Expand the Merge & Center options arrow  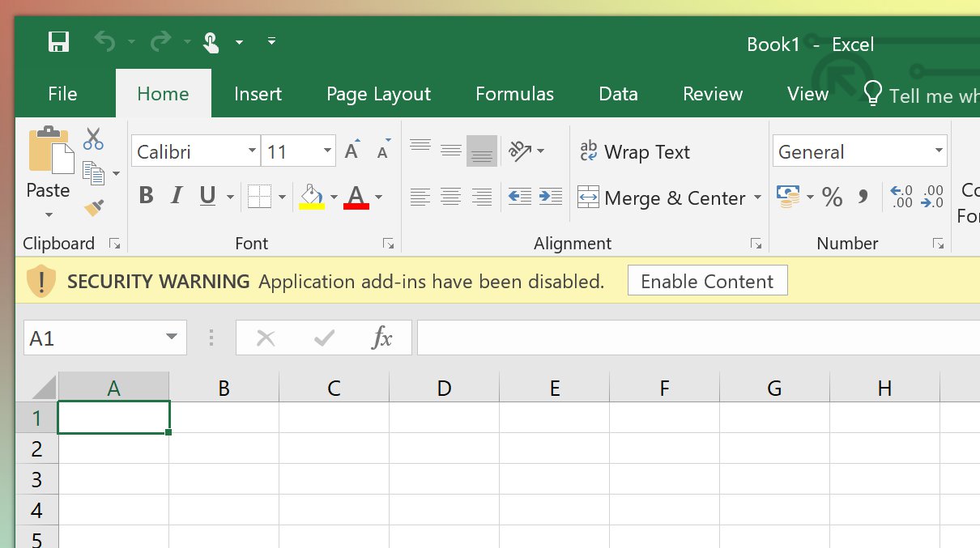(x=758, y=198)
